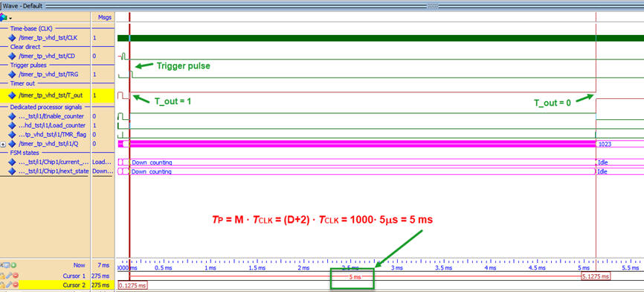Click the 5 ms cursor delta label

[x=355, y=277]
